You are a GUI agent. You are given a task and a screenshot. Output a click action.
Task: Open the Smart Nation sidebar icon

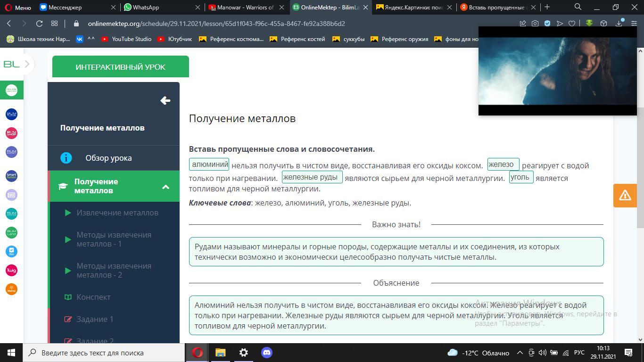pos(11,176)
